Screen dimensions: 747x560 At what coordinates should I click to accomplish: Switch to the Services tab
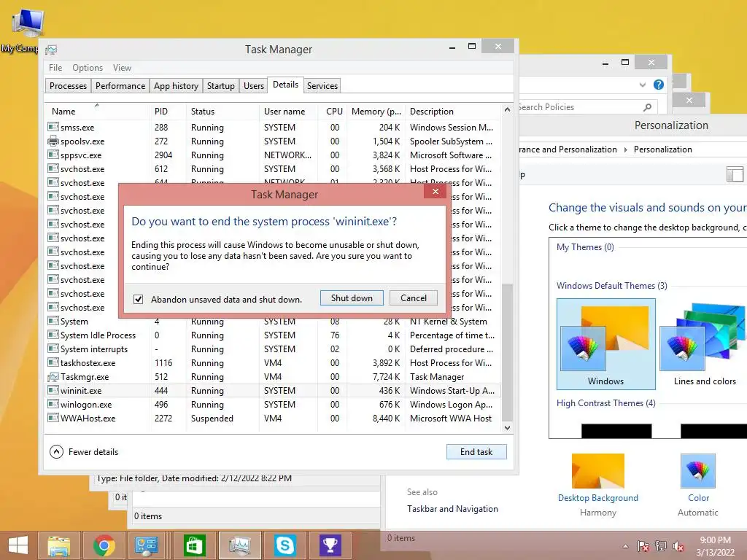point(322,86)
